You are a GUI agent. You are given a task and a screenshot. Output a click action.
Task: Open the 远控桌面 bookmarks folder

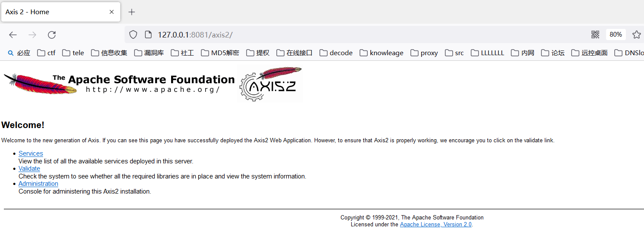click(x=589, y=53)
